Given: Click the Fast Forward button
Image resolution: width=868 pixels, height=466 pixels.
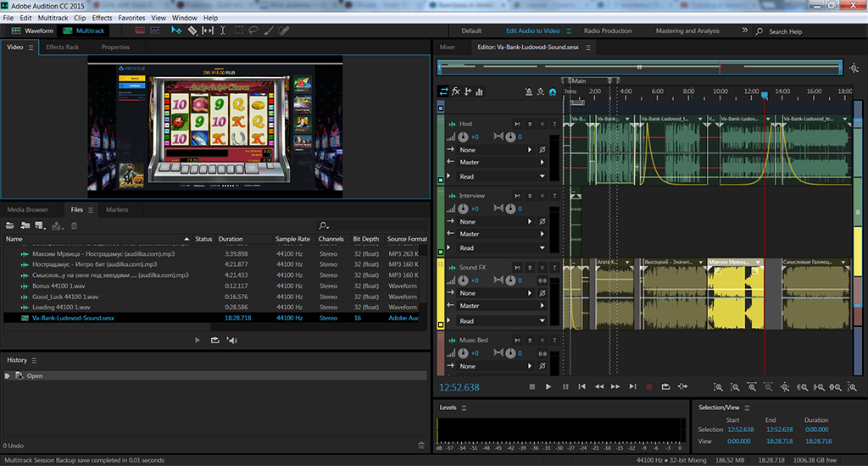Looking at the screenshot, I should 615,387.
